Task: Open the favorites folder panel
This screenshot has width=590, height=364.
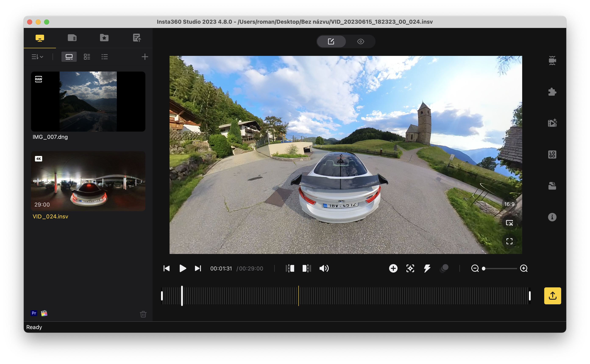Action: click(104, 38)
